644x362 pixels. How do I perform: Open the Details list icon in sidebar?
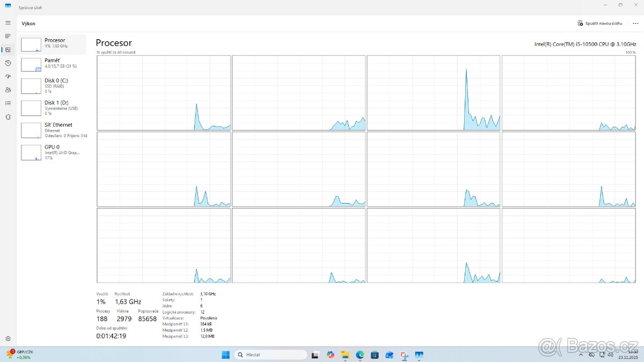[8, 103]
